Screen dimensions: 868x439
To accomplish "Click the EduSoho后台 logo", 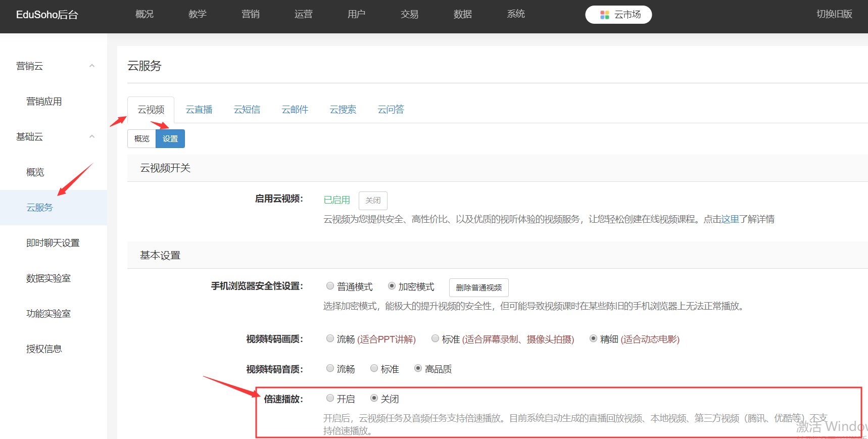I will tap(47, 15).
